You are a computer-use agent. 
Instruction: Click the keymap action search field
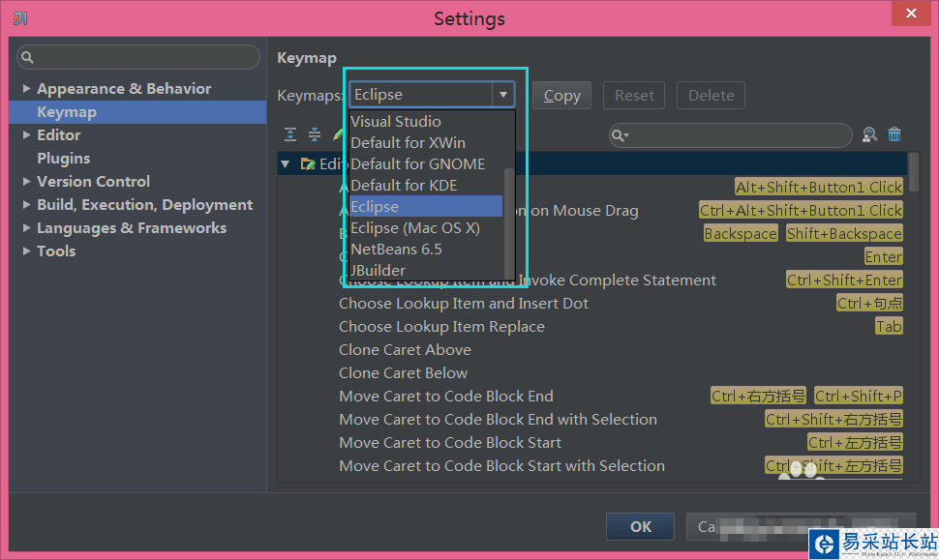coord(731,135)
